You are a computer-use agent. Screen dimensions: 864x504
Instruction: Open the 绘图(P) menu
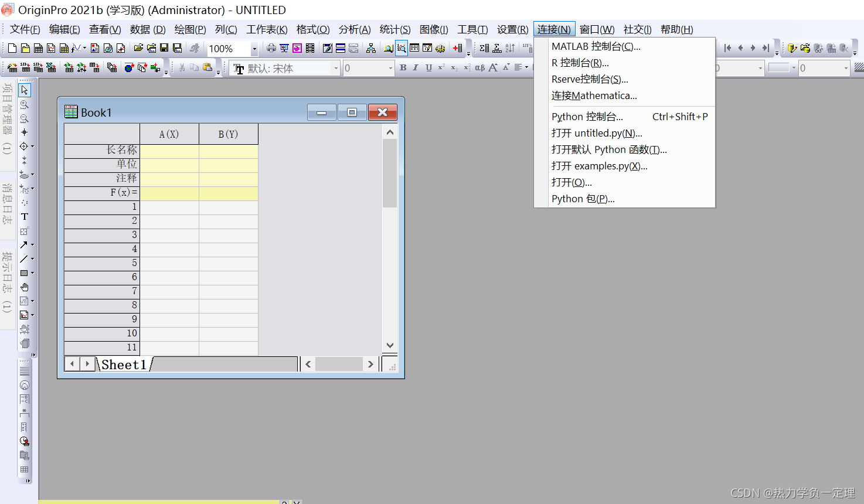190,29
